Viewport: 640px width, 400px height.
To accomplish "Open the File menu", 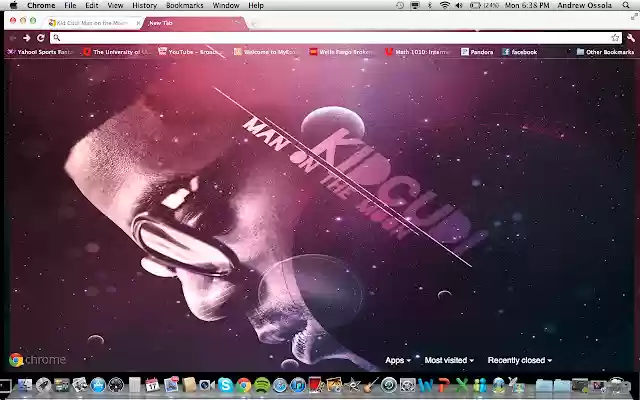I will pos(70,5).
